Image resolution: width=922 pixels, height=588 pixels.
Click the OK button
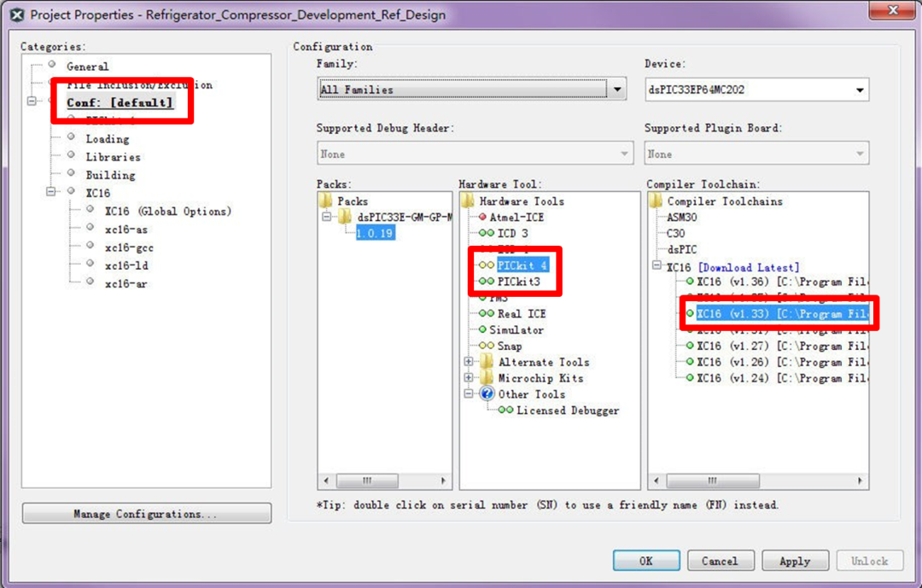[x=646, y=561]
